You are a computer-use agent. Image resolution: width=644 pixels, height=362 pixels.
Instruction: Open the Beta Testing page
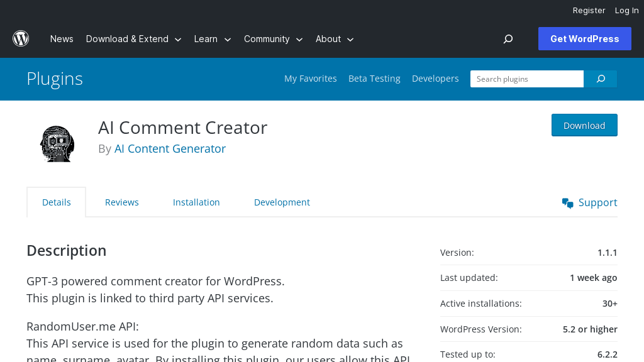tap(374, 79)
